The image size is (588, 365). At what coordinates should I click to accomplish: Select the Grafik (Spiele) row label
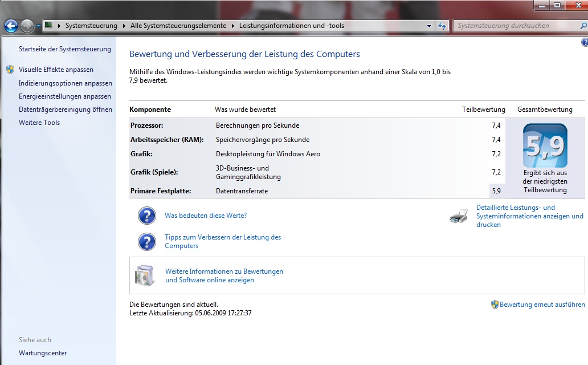click(154, 172)
